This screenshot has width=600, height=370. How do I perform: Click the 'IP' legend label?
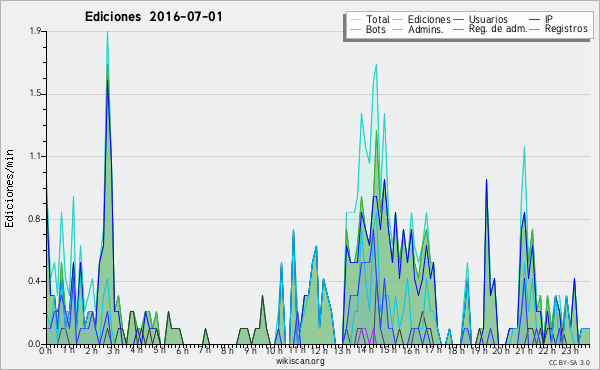[x=549, y=19]
